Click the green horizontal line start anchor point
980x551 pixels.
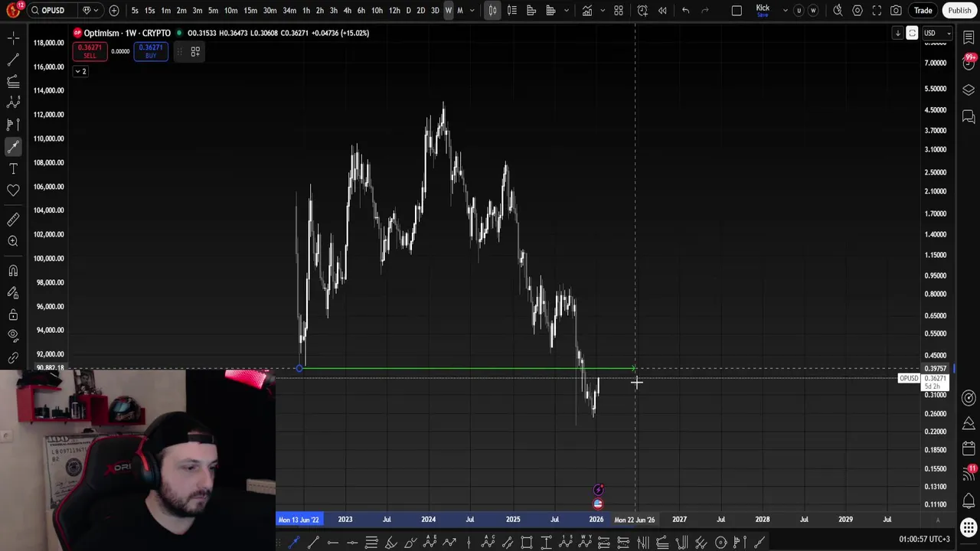pyautogui.click(x=299, y=370)
